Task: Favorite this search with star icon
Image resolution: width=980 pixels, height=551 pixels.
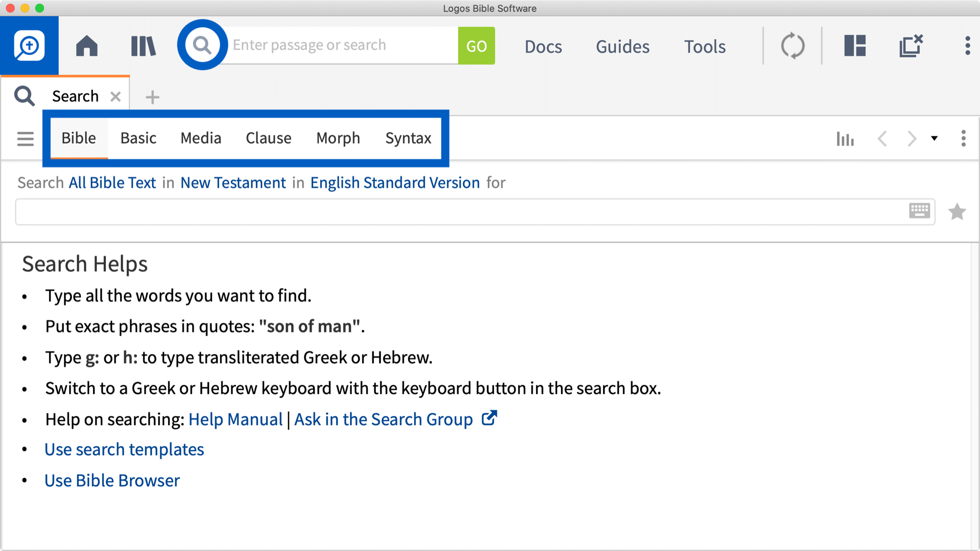Action: coord(957,212)
